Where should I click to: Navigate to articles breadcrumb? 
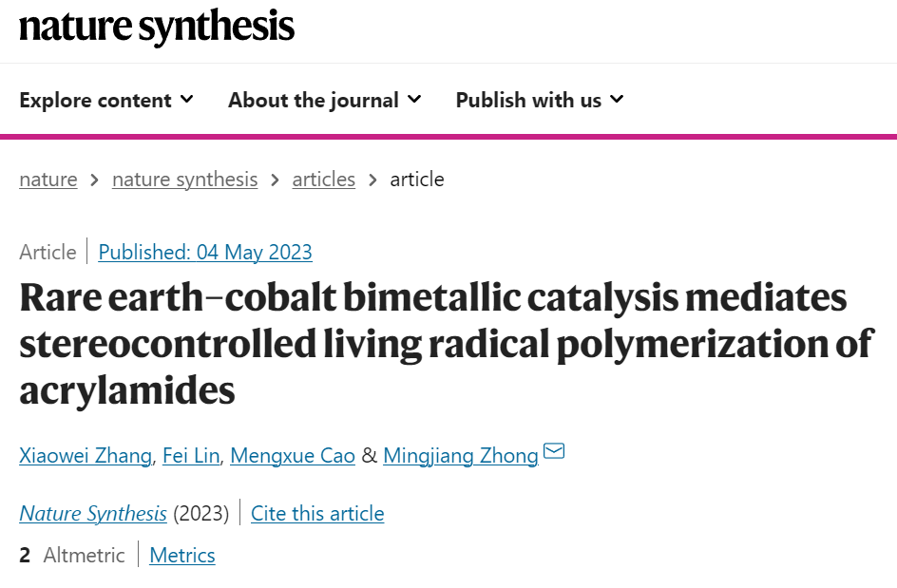[x=324, y=180]
